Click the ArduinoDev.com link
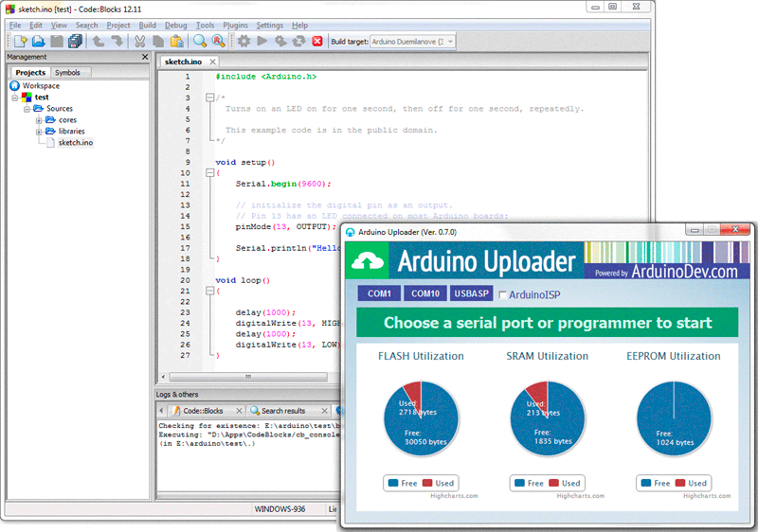 click(x=684, y=272)
